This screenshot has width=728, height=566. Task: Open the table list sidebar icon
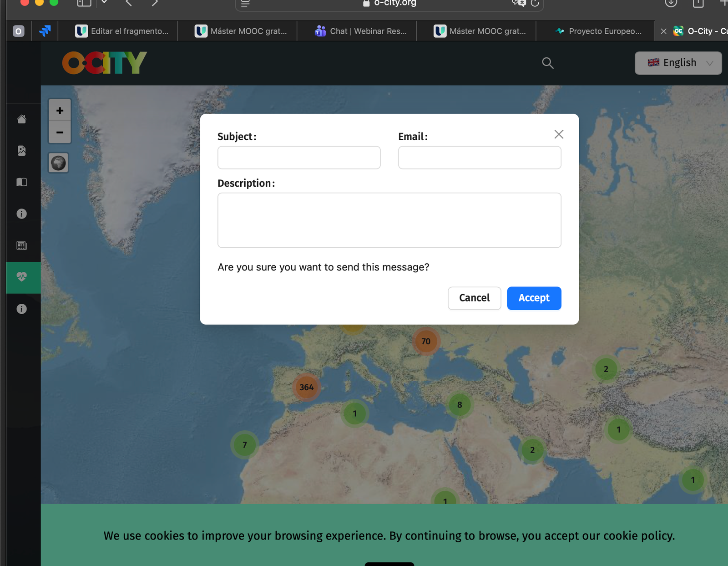coord(21,245)
